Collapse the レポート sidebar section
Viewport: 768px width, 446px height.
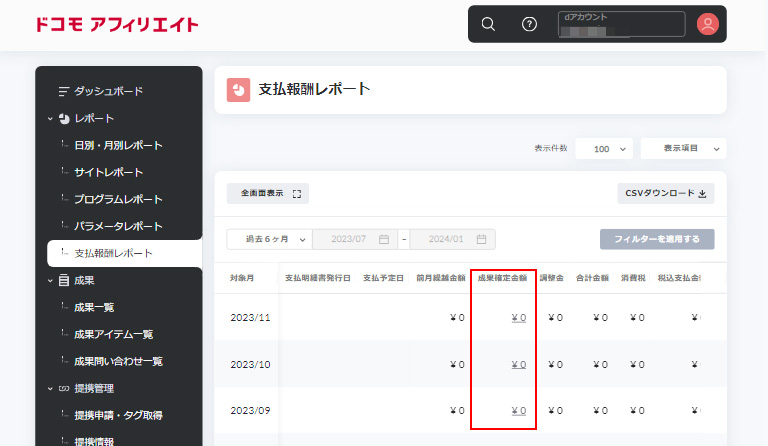(x=50, y=118)
